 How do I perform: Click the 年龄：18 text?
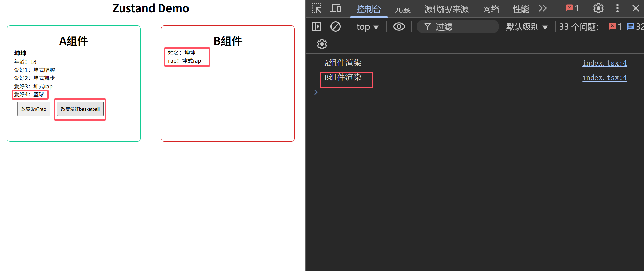tap(25, 62)
